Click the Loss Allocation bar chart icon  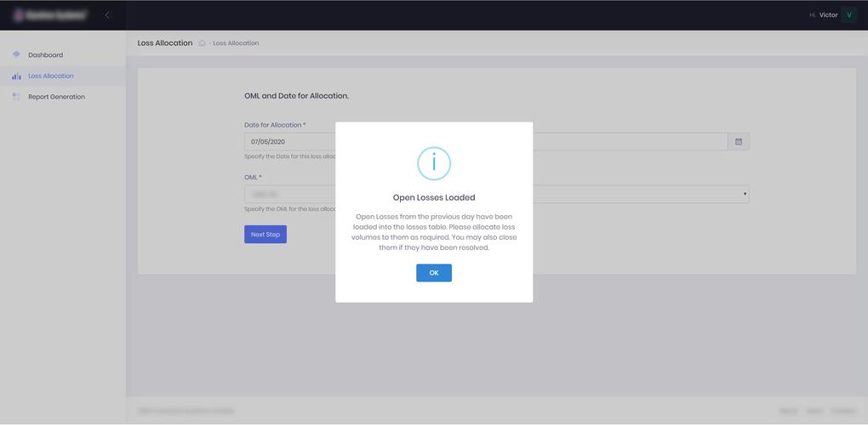[16, 76]
